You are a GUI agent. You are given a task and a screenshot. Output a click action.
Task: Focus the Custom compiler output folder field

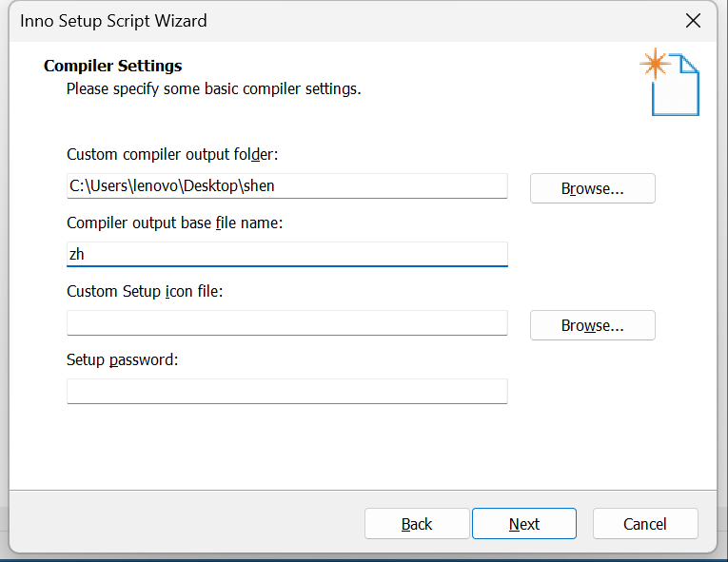coord(287,186)
